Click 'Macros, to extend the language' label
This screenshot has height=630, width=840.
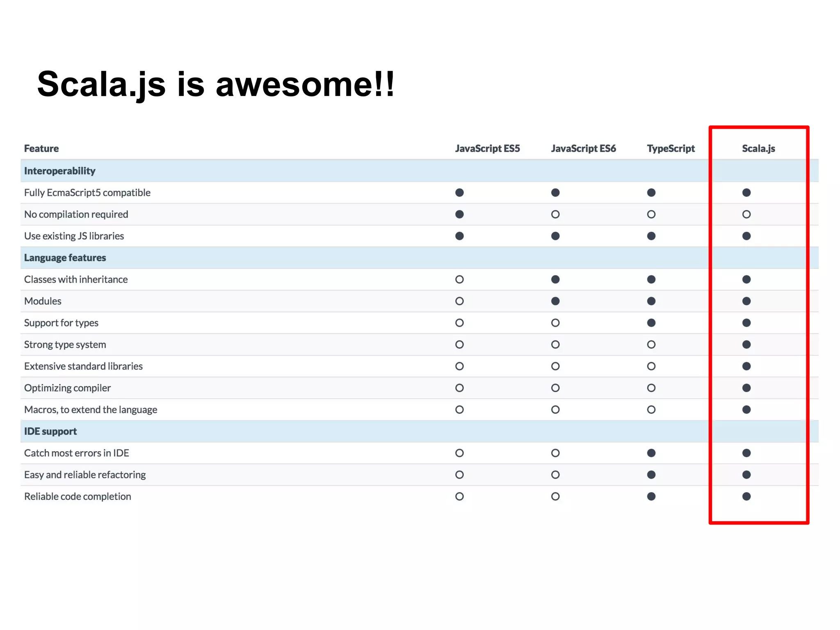[91, 410]
